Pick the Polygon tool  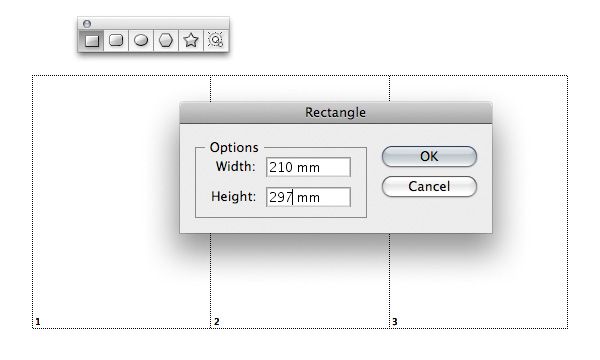coord(166,41)
